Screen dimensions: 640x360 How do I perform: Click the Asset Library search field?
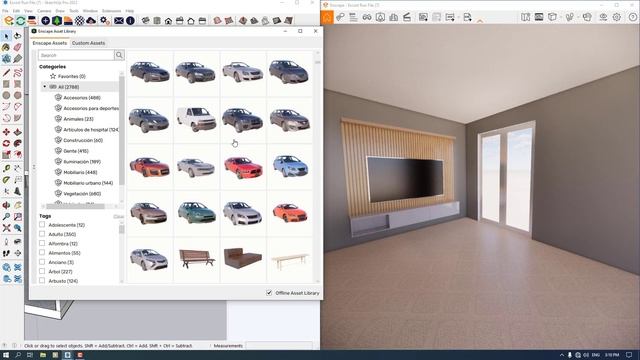(76, 55)
